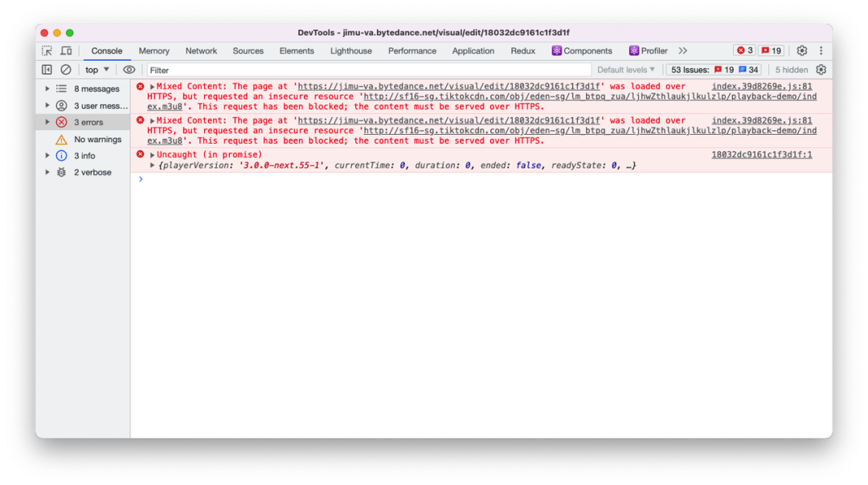Open the Redux tab
This screenshot has height=485, width=868.
click(522, 51)
